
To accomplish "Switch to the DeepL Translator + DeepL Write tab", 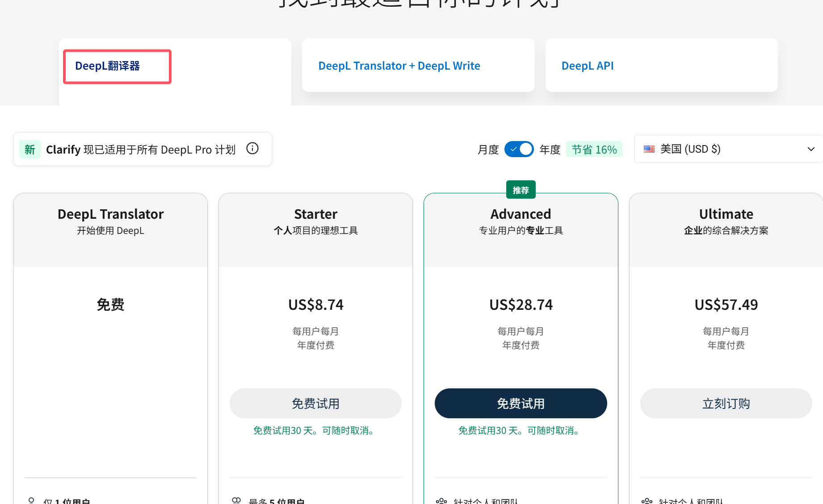I will tap(399, 65).
